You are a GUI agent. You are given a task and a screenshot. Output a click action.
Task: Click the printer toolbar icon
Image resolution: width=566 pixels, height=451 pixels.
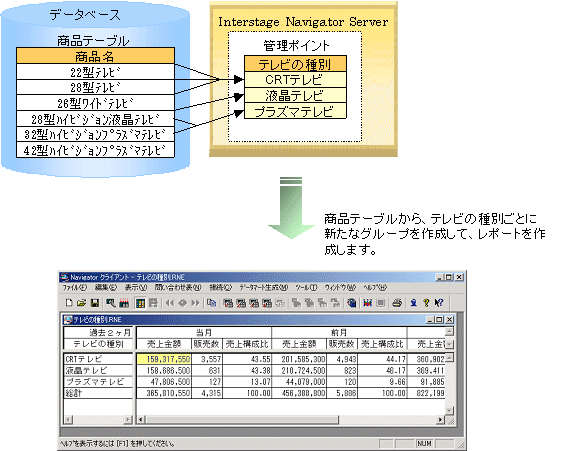click(x=397, y=303)
